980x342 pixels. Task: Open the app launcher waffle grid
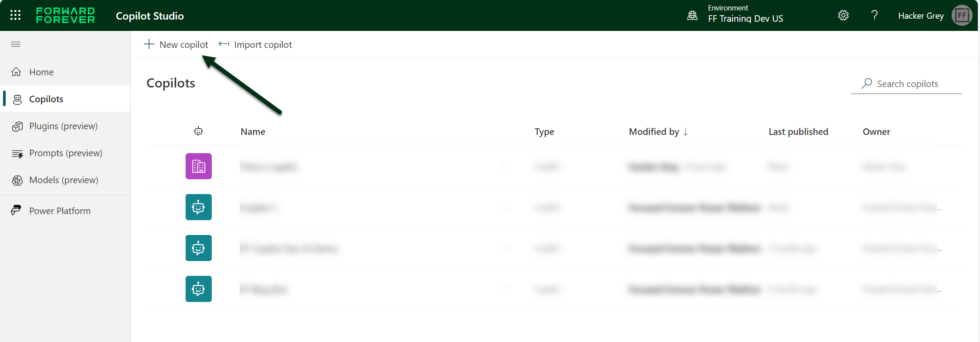click(15, 15)
